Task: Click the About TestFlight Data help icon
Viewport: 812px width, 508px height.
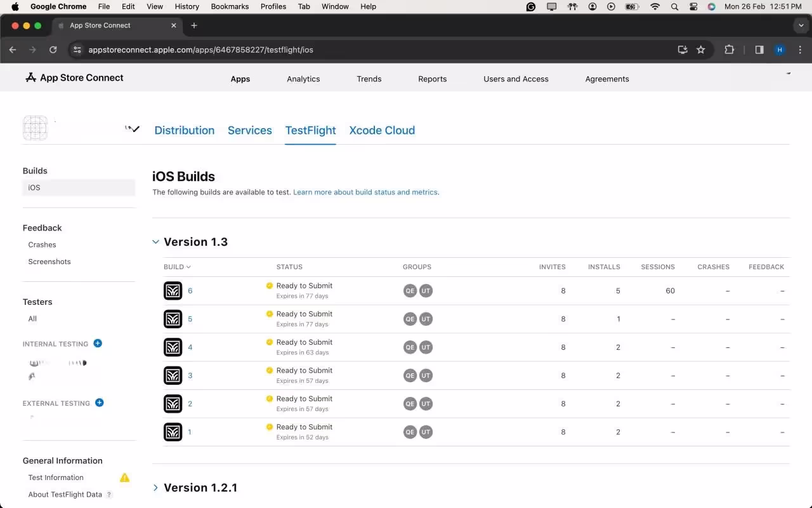Action: 109,495
